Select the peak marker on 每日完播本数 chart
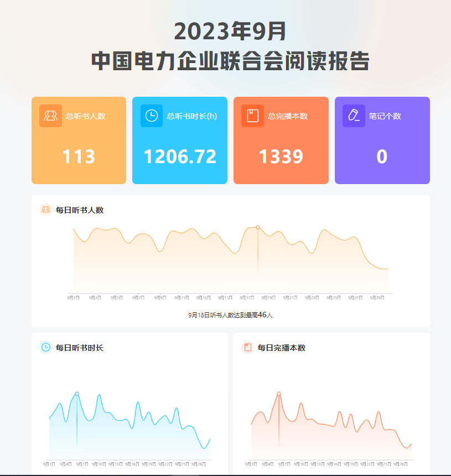The image size is (451, 476). 279,394
